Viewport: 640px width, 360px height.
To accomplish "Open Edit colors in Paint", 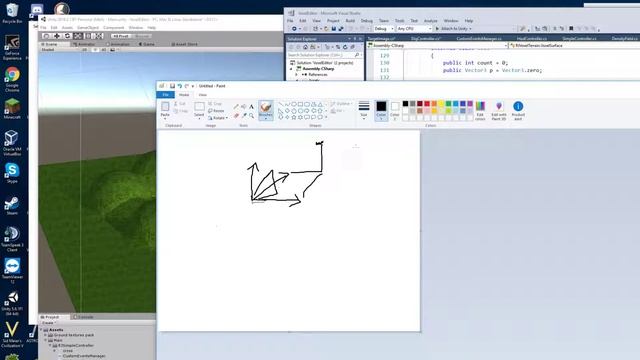I will tap(480, 110).
